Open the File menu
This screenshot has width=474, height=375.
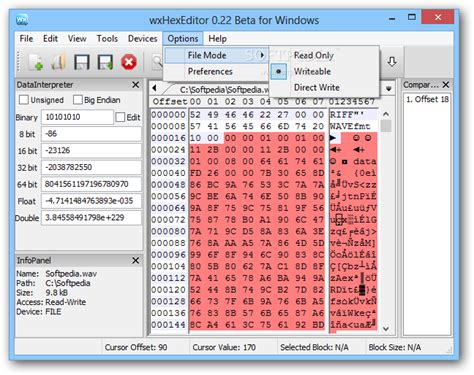coord(26,39)
